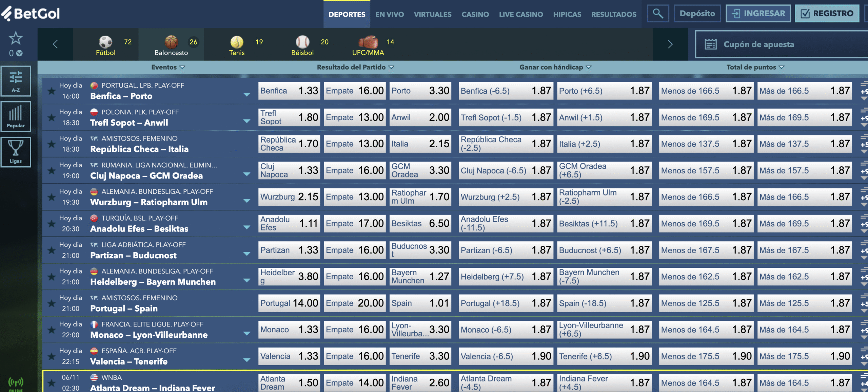Click the INGRESAR login button
The image size is (868, 392).
[x=758, y=14]
